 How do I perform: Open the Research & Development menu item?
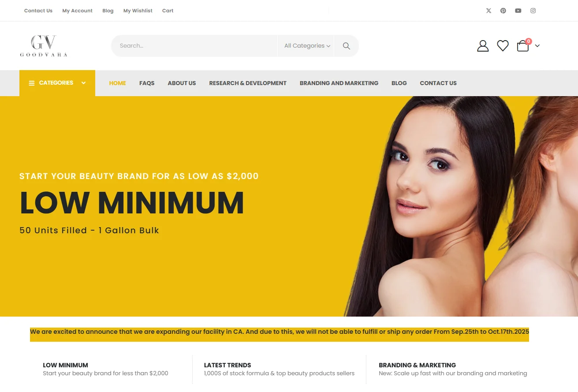point(248,83)
